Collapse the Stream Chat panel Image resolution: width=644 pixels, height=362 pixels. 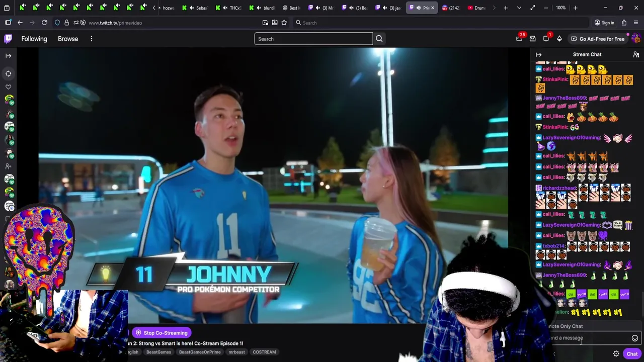(538, 54)
